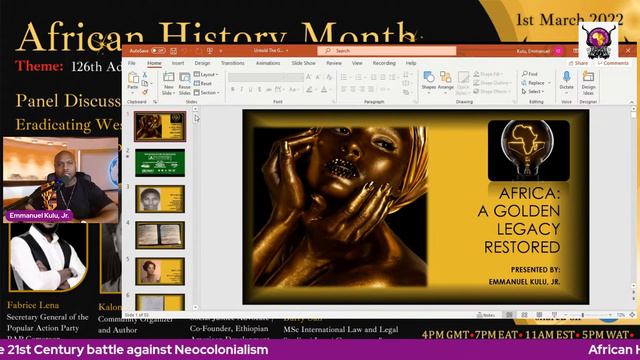Open Clipboard dialog launcher

click(x=155, y=102)
